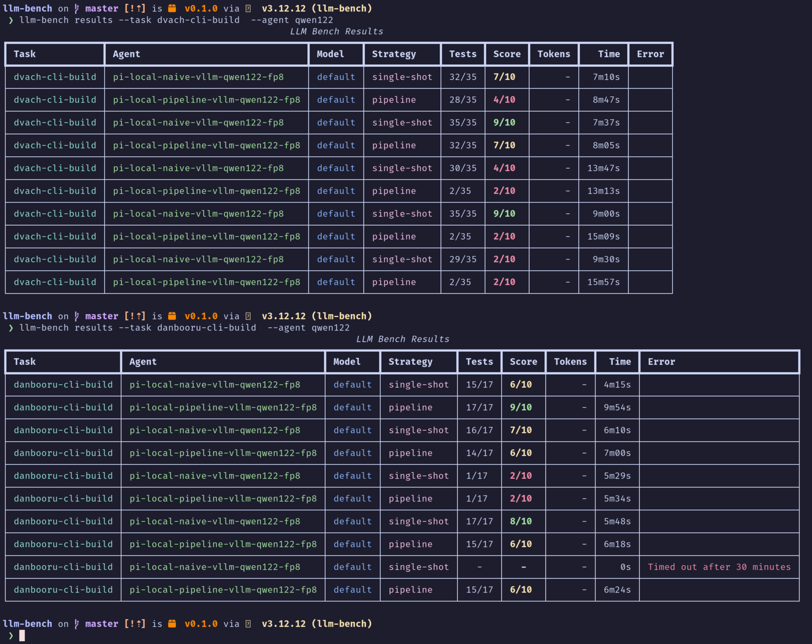This screenshot has height=644, width=812.
Task: Select the dvach-cli-build results command line
Action: (x=176, y=20)
